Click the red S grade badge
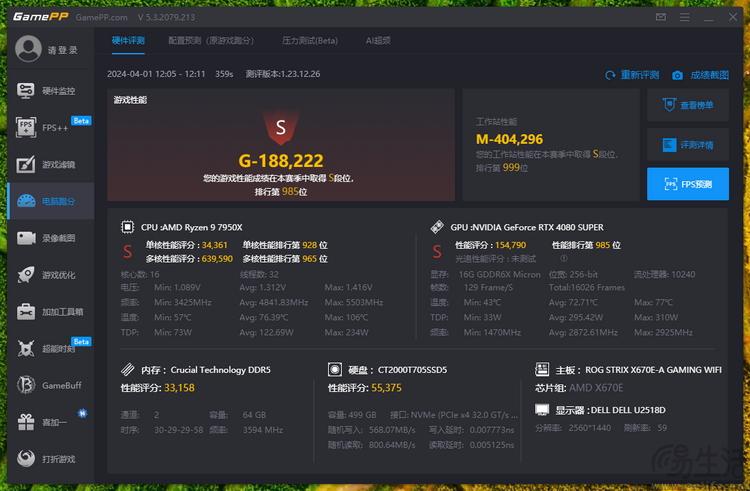Image resolution: width=750 pixels, height=491 pixels. point(281,127)
